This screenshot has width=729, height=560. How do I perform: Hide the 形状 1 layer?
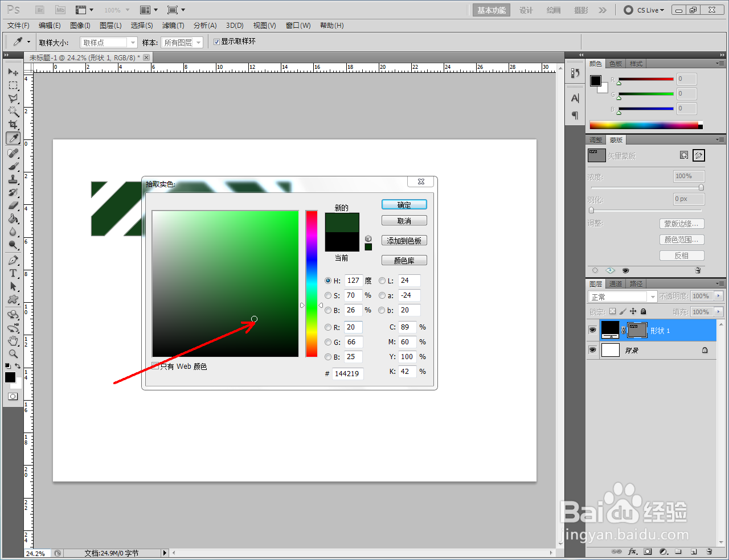coord(592,330)
